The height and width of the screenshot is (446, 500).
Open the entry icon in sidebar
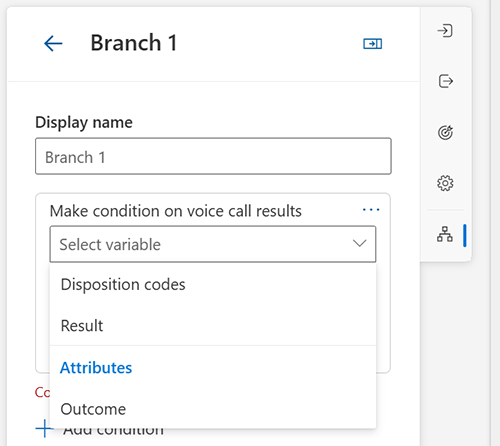(445, 31)
